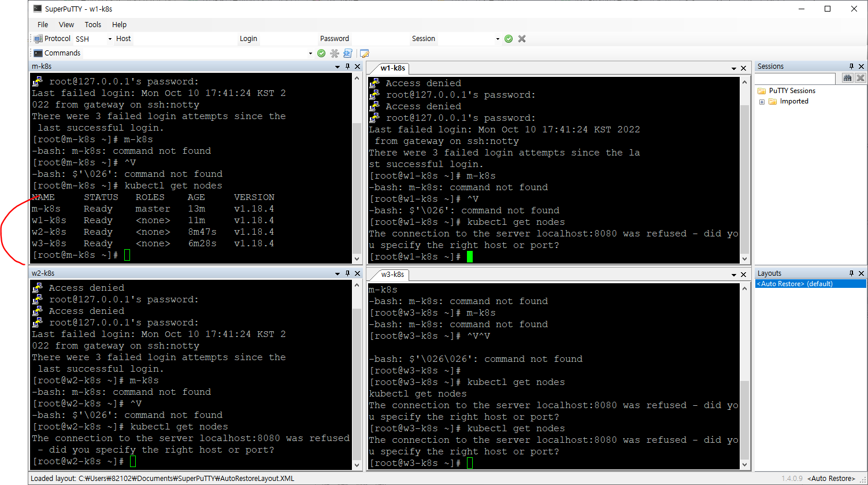This screenshot has width=868, height=485.
Task: Open the Session dropdown arrow
Action: [498, 39]
